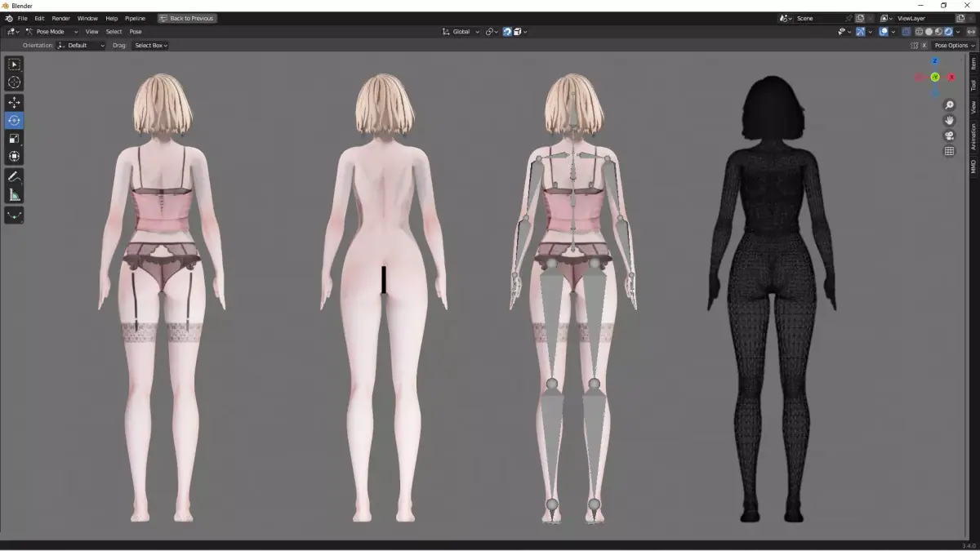
Task: Click the green Y axis gizmo ball
Action: (x=935, y=77)
